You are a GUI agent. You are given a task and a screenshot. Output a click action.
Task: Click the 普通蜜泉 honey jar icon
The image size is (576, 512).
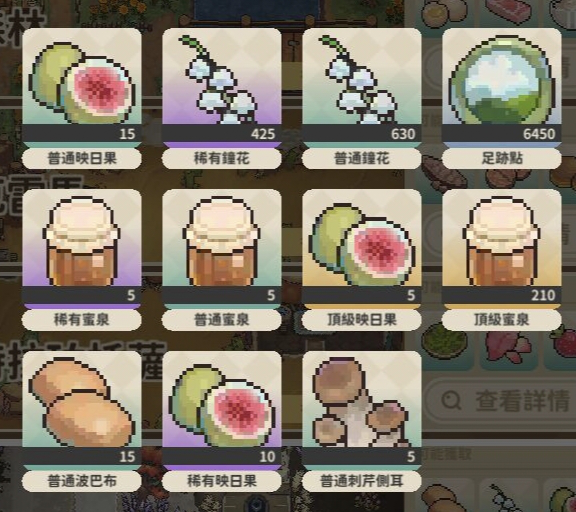click(x=222, y=241)
